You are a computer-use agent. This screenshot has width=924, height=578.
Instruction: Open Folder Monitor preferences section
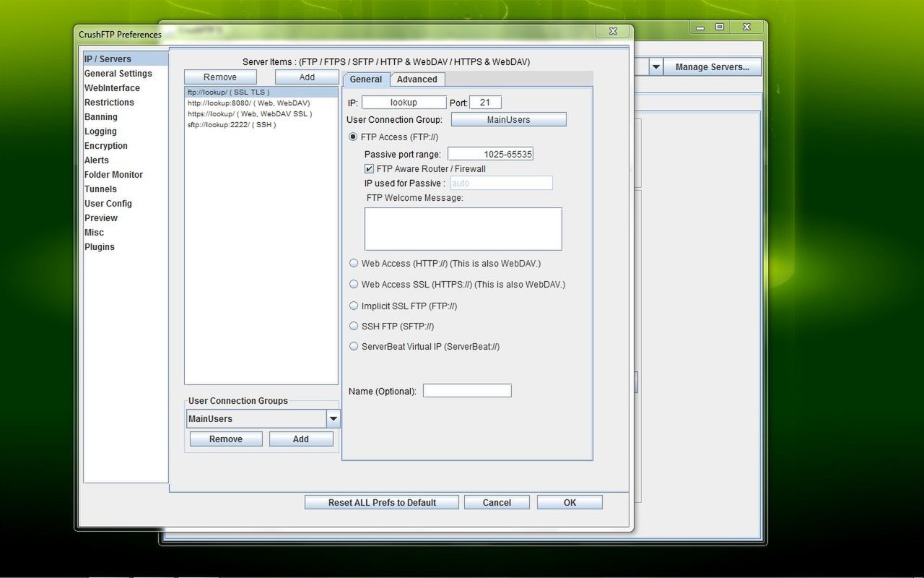(113, 175)
